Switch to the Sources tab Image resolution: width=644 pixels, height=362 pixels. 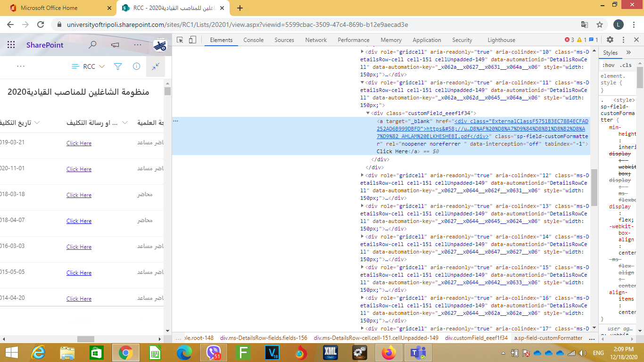[284, 40]
